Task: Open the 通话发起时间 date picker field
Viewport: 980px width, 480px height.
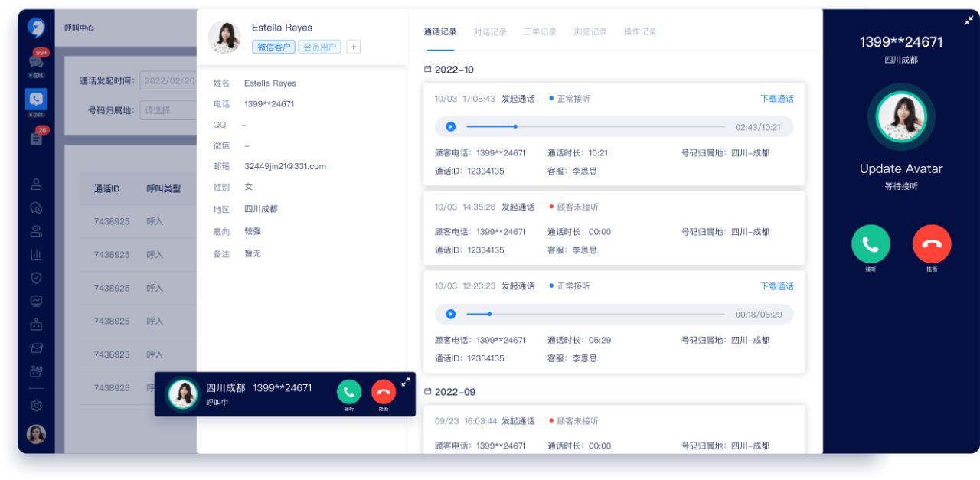Action: (x=168, y=81)
